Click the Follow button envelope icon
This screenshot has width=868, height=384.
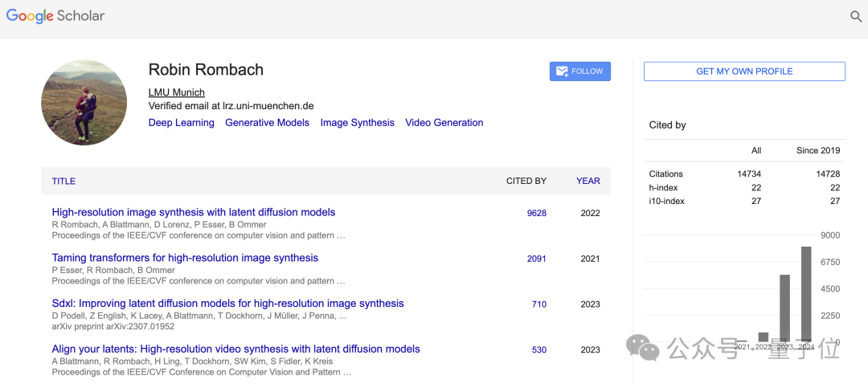(x=561, y=71)
